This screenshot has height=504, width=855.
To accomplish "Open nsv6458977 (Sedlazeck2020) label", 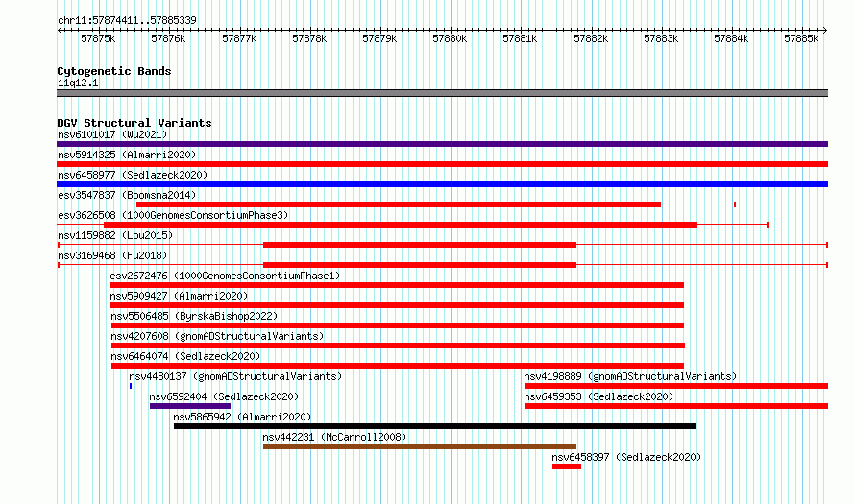I will [133, 175].
